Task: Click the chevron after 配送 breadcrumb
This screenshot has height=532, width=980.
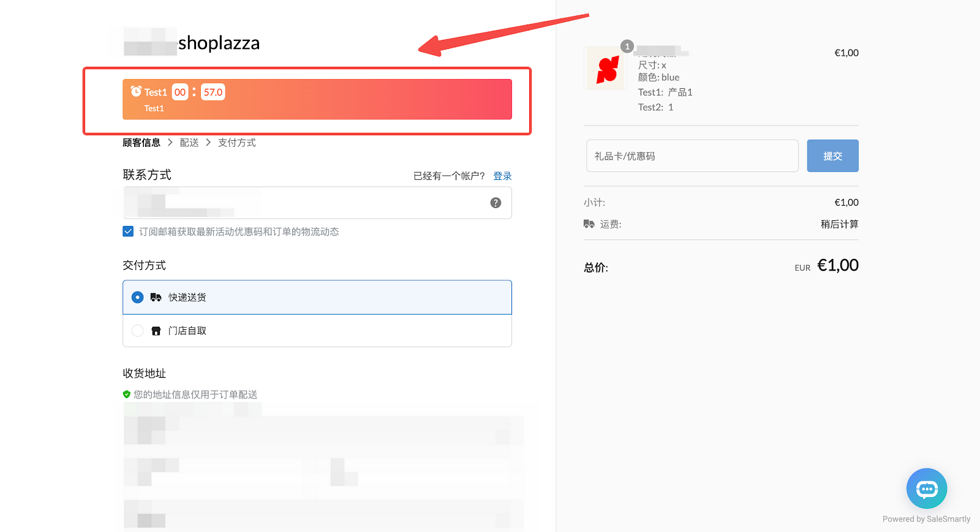Action: pyautogui.click(x=208, y=143)
